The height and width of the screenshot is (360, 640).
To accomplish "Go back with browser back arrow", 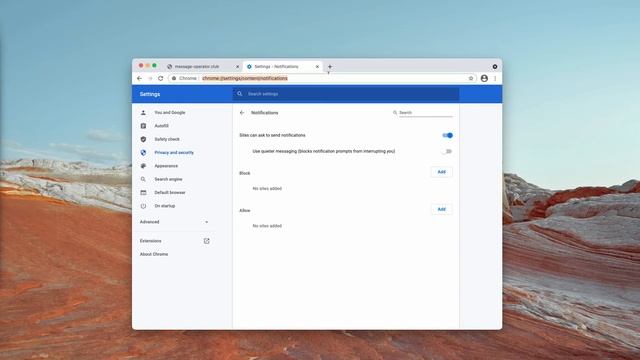I will coord(140,78).
